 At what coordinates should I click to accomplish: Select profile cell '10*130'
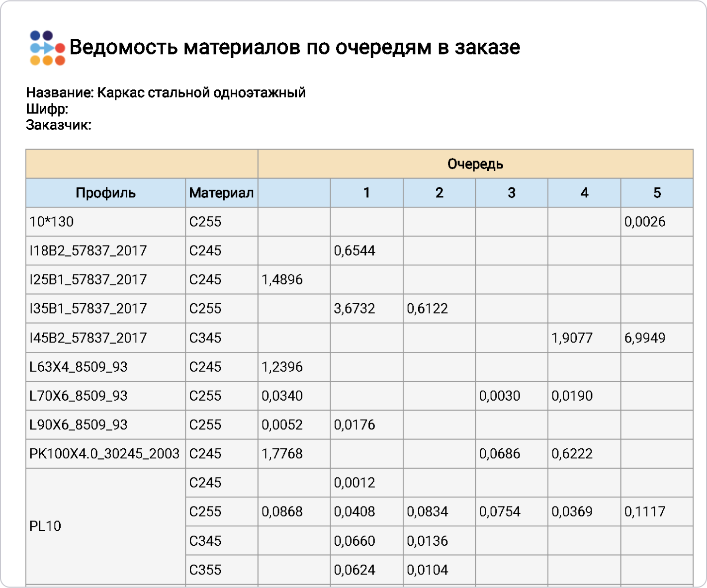coord(106,222)
